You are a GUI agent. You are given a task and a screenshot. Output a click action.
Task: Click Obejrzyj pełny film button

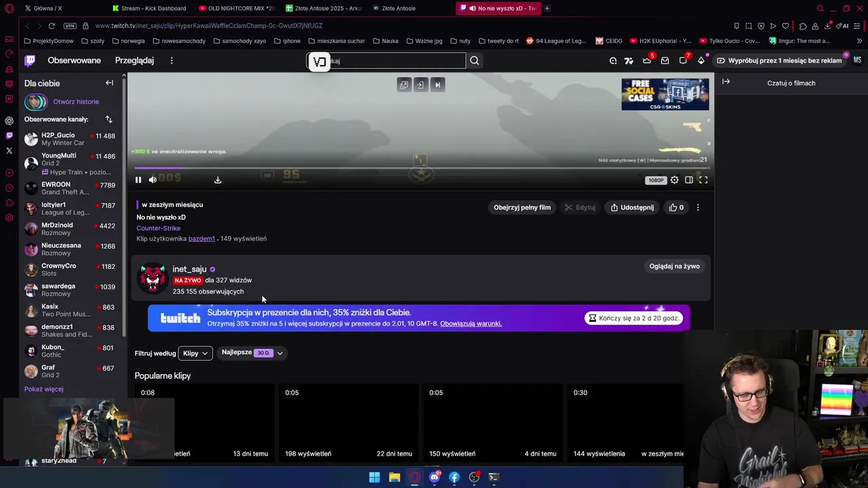522,207
